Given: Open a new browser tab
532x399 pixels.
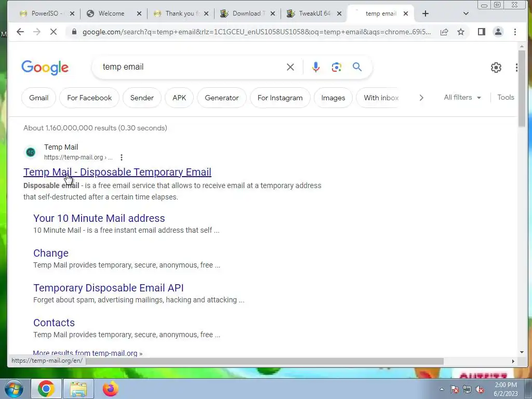Looking at the screenshot, I should pyautogui.click(x=425, y=14).
